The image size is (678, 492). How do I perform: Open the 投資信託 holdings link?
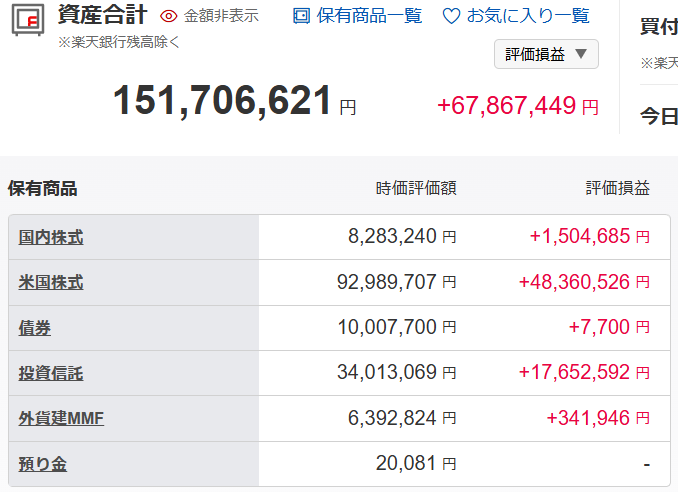click(x=51, y=374)
